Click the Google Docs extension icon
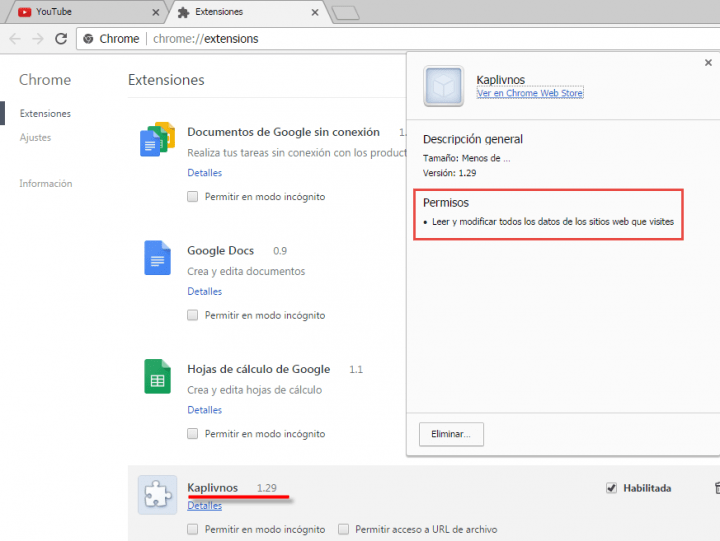 coord(157,258)
